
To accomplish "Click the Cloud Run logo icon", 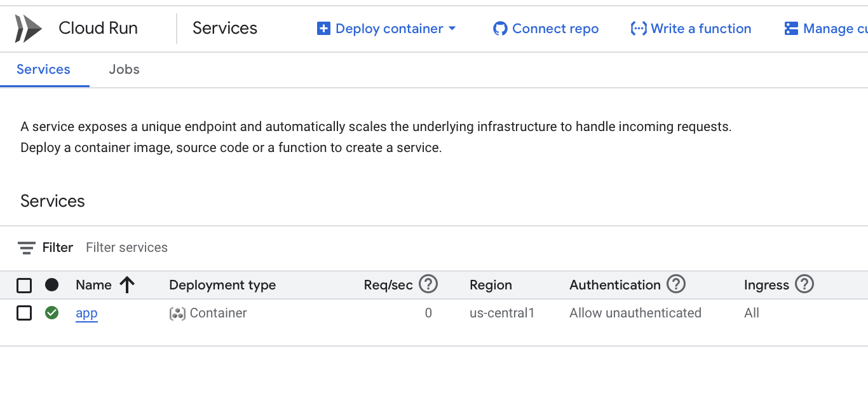I will point(29,29).
